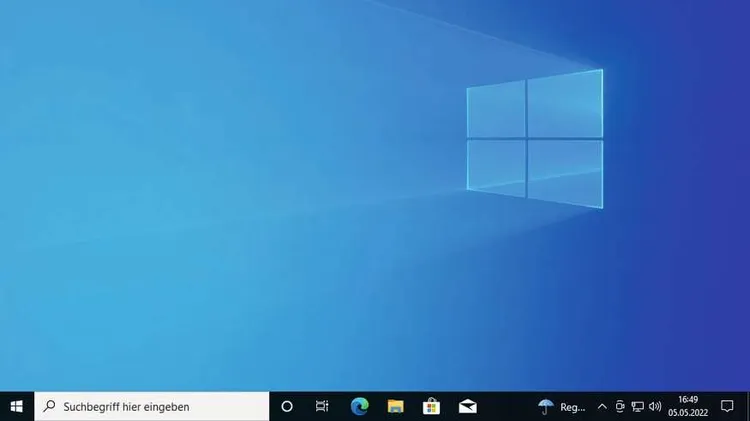
Task: Open the Windows Start menu
Action: (x=16, y=406)
